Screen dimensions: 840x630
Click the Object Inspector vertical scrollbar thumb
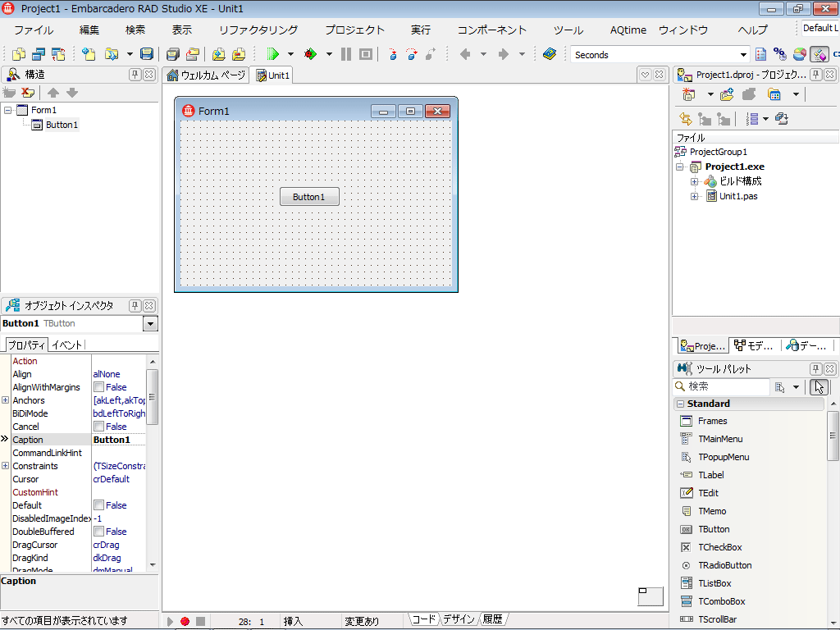pos(152,397)
